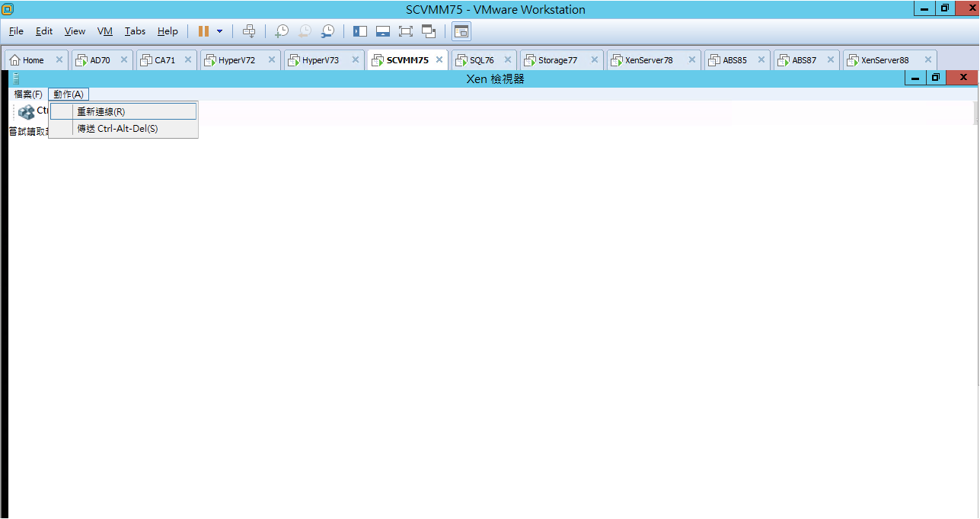980x519 pixels.
Task: Click the VMware Workstation title bar logo
Action: tap(8, 9)
